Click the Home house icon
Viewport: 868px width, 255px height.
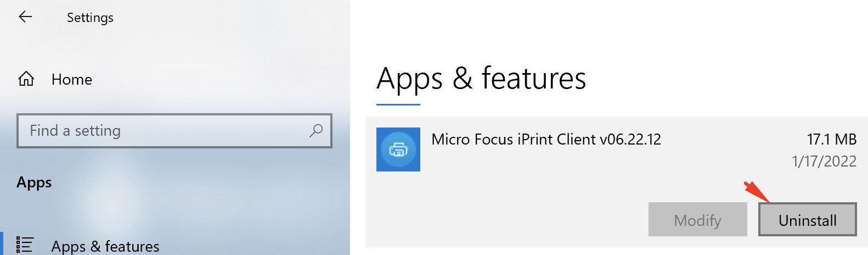coord(26,79)
